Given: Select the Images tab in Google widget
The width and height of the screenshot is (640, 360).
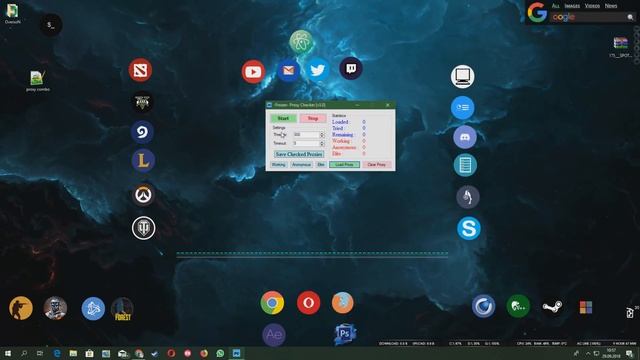Looking at the screenshot, I should click(572, 6).
